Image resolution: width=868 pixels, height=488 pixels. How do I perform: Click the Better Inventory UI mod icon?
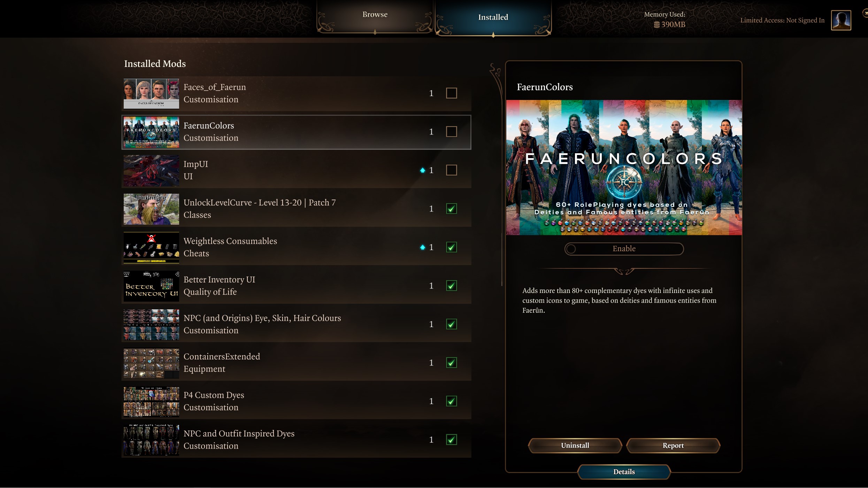[151, 285]
